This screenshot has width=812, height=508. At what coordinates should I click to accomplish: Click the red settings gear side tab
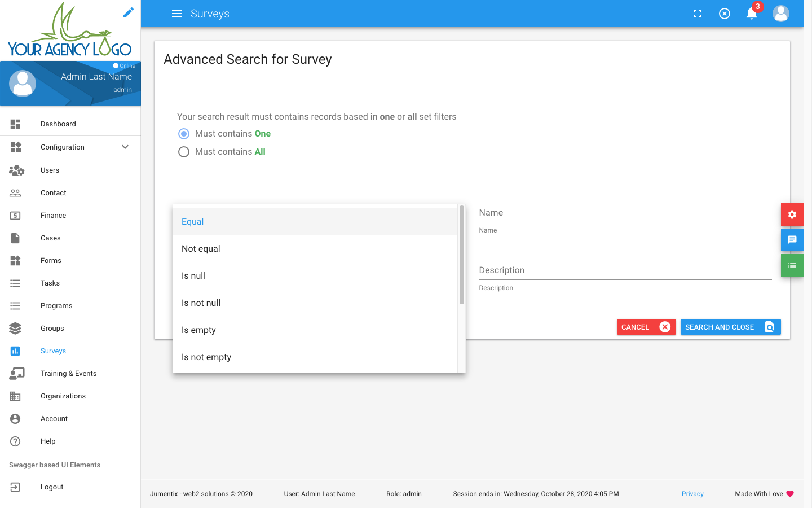point(792,214)
